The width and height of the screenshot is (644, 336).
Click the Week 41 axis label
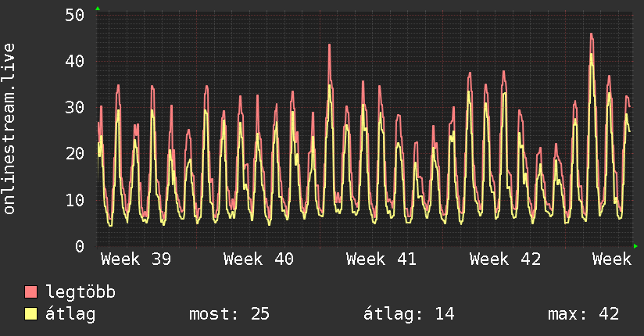pos(381,259)
